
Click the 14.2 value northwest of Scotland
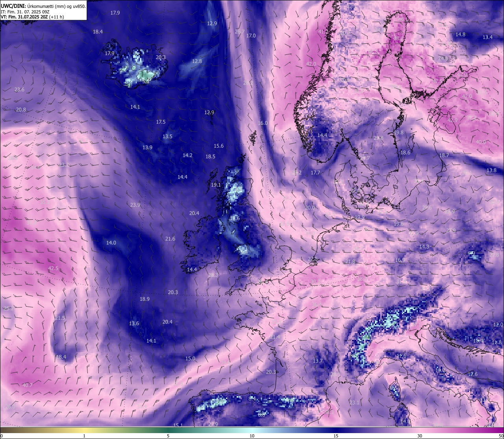[x=187, y=156]
